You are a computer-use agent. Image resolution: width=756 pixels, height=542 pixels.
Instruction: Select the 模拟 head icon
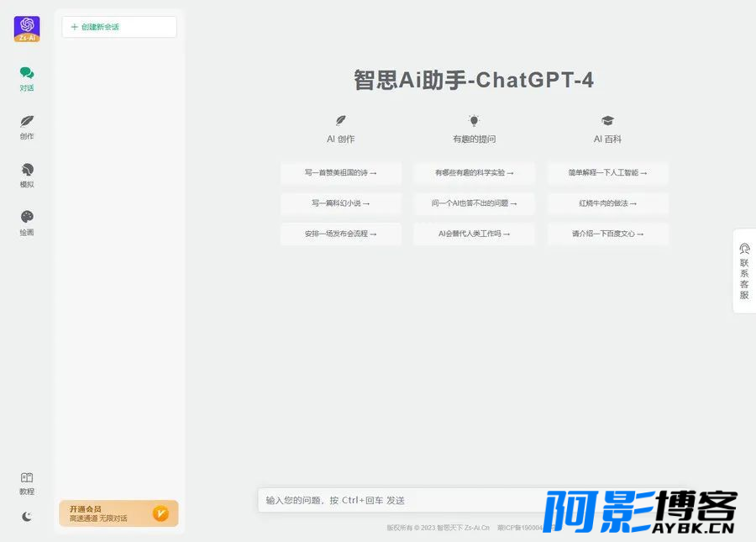[27, 169]
